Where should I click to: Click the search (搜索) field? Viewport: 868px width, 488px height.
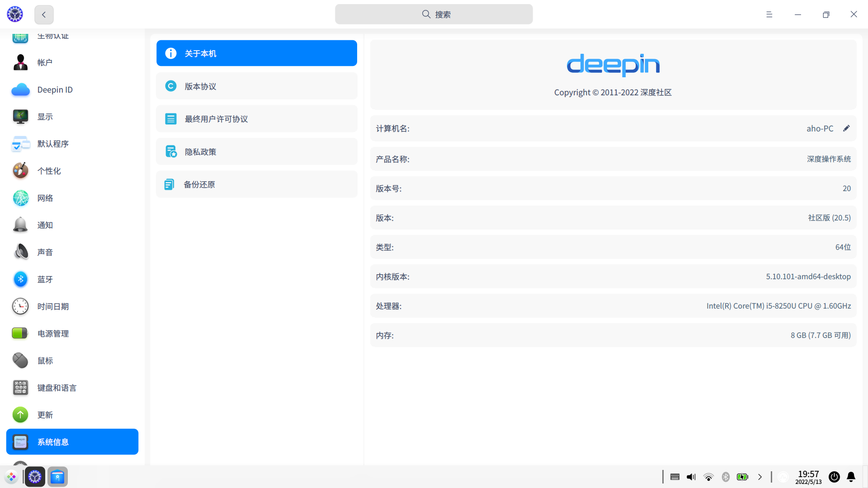pyautogui.click(x=434, y=14)
